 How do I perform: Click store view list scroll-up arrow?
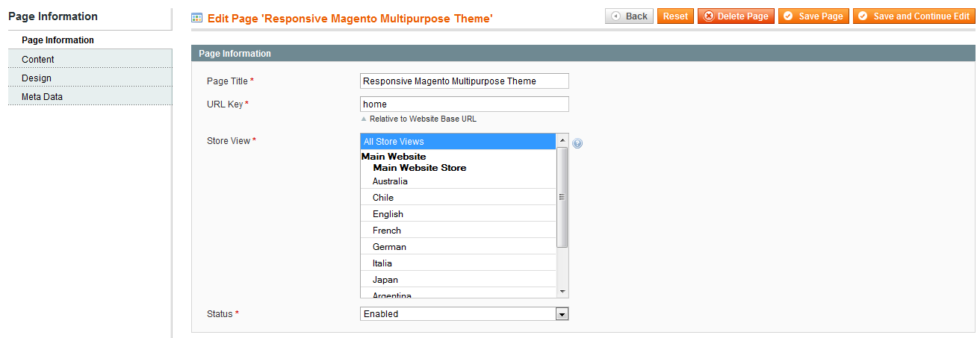pyautogui.click(x=562, y=140)
